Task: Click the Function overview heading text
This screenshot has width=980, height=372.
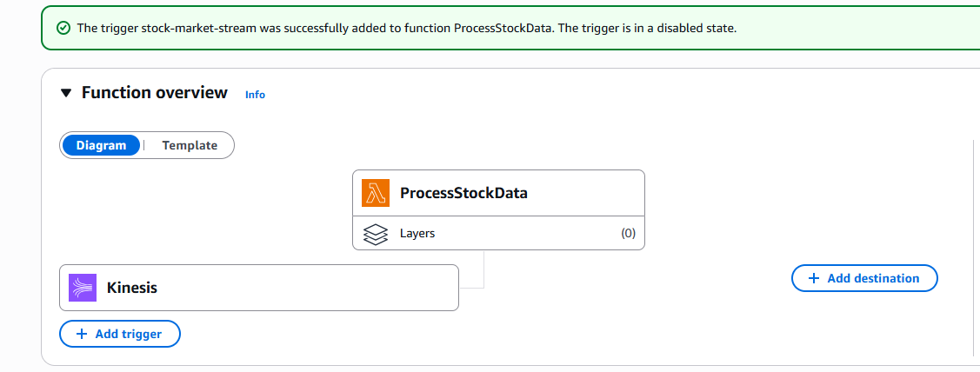Action: pos(155,93)
